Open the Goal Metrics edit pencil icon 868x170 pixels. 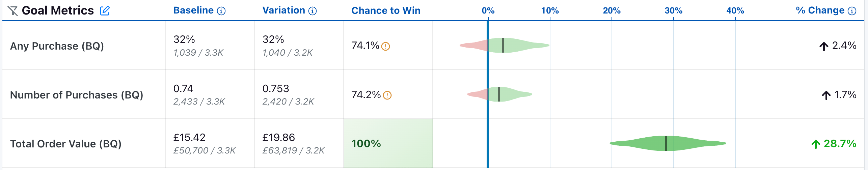click(105, 10)
